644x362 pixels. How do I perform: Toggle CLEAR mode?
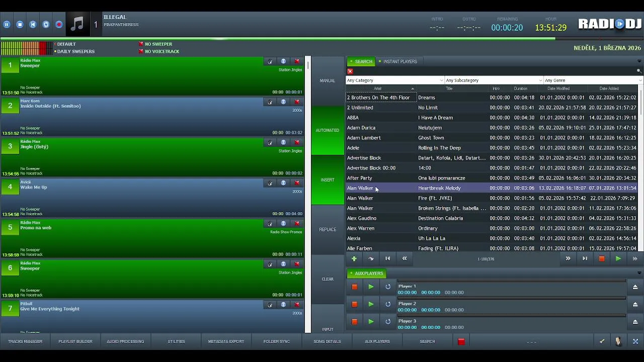(x=328, y=279)
